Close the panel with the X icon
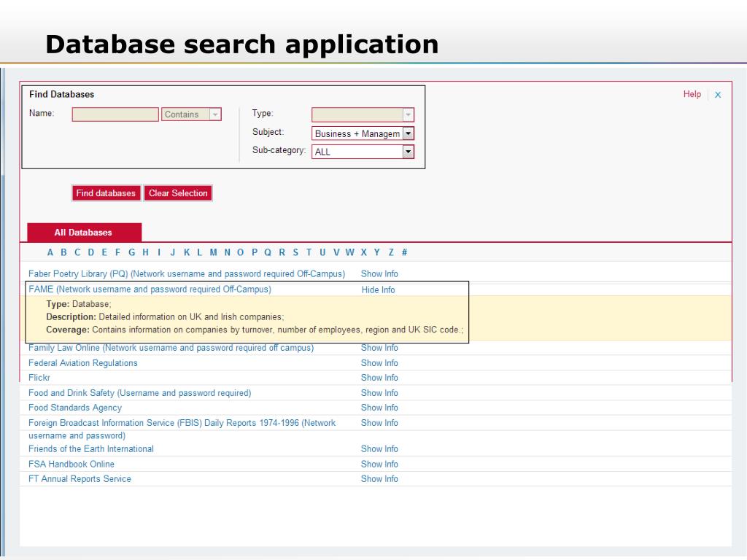 [x=718, y=95]
